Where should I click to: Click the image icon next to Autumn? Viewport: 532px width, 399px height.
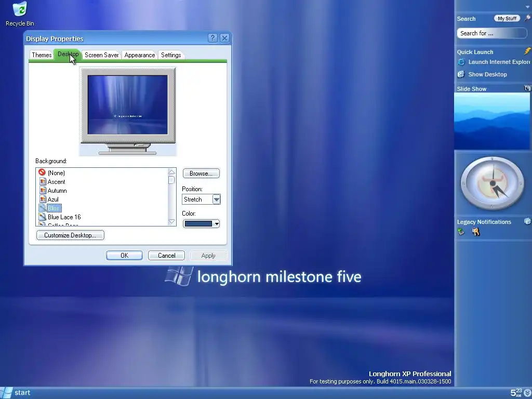pos(43,190)
